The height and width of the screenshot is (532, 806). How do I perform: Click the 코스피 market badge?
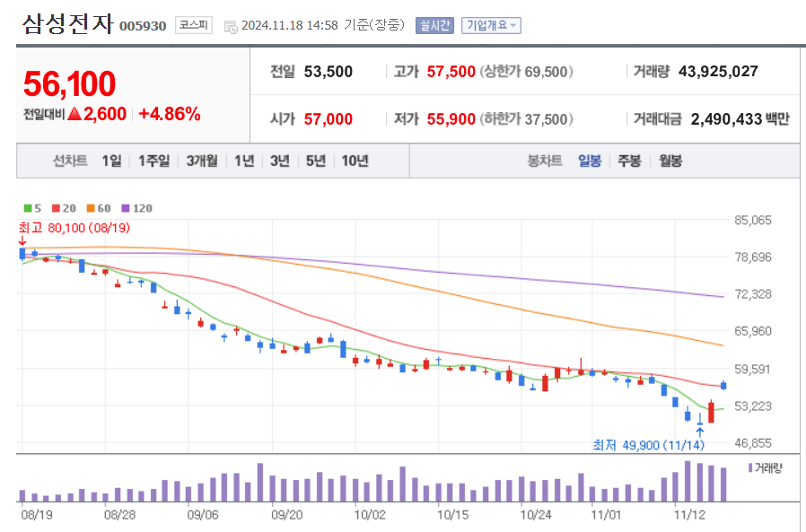point(194,25)
